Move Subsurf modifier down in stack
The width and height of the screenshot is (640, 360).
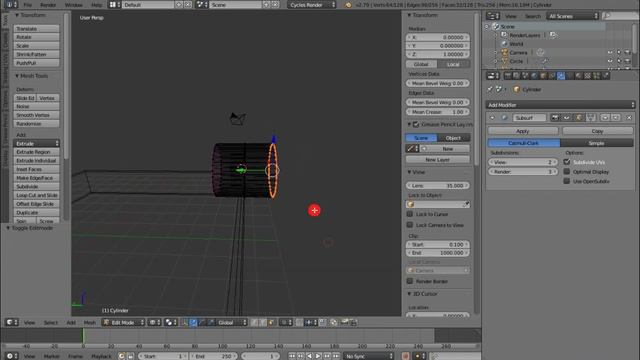[x=616, y=118]
